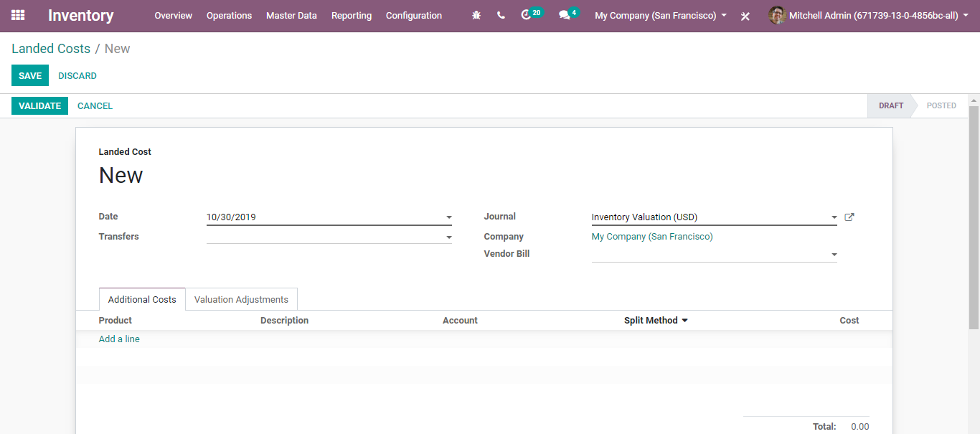980x434 pixels.
Task: Click the POSTED status stage
Action: (x=941, y=105)
